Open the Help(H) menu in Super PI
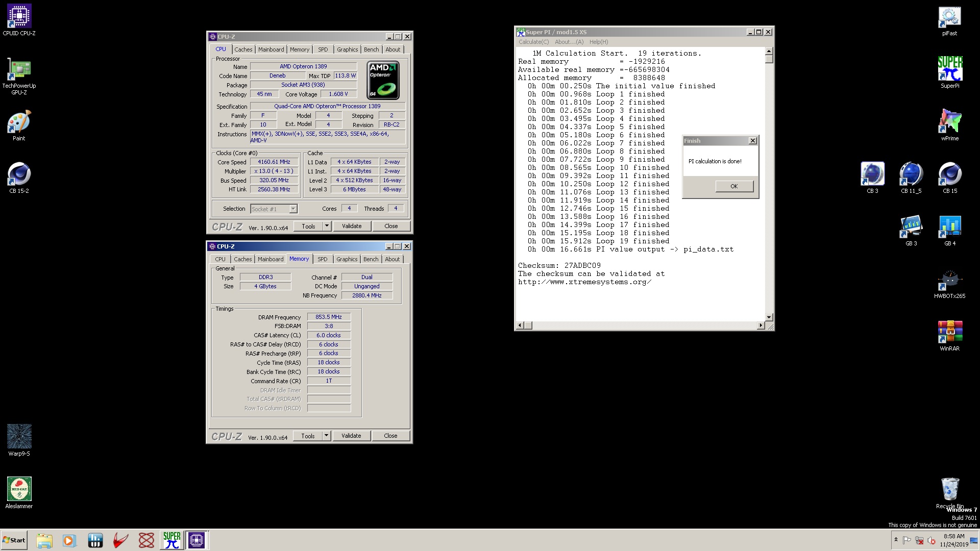Image resolution: width=980 pixels, height=551 pixels. 599,42
